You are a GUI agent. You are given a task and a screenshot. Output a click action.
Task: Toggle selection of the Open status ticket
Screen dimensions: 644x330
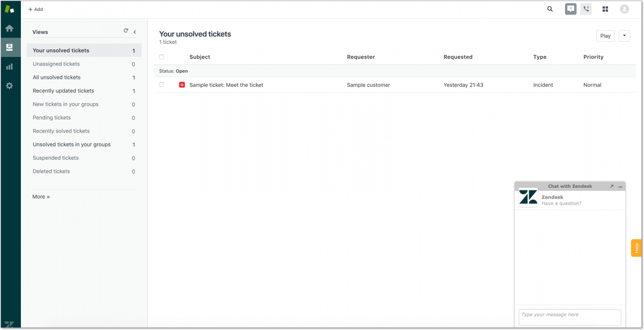click(162, 85)
